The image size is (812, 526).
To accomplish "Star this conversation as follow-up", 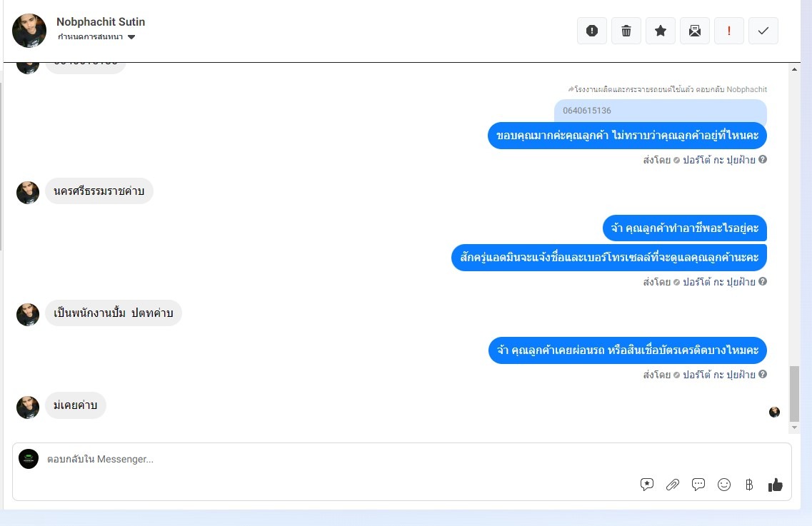I will point(661,31).
